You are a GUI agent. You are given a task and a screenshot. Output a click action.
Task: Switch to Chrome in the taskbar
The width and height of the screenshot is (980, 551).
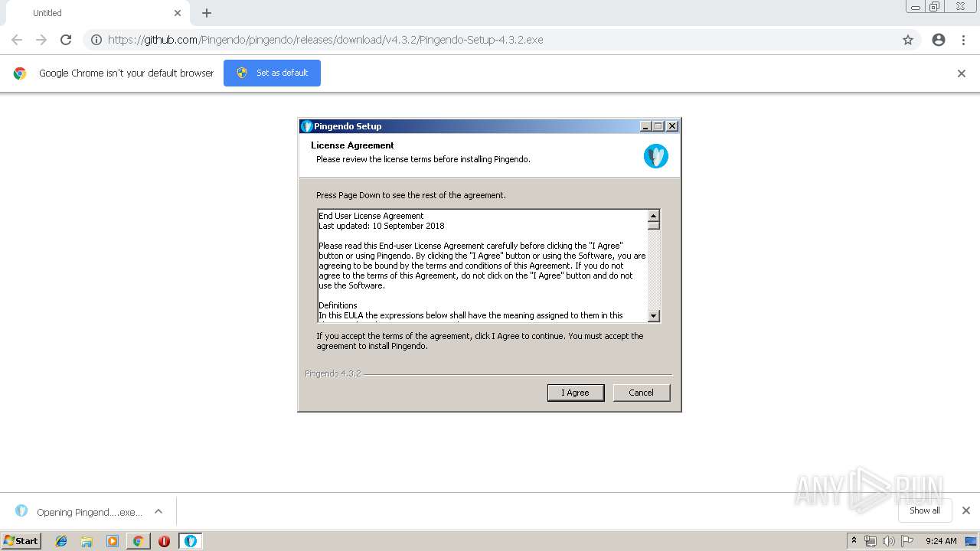coord(138,541)
